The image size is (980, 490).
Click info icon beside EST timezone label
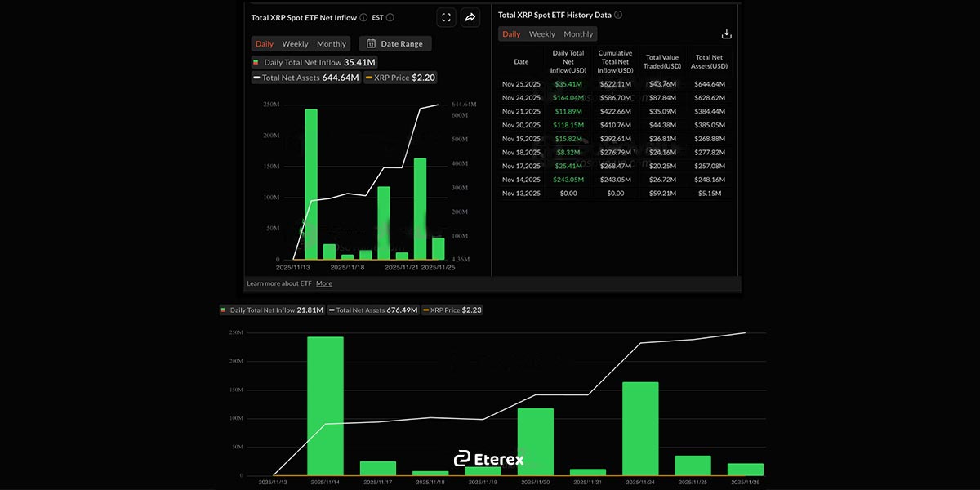pos(390,17)
